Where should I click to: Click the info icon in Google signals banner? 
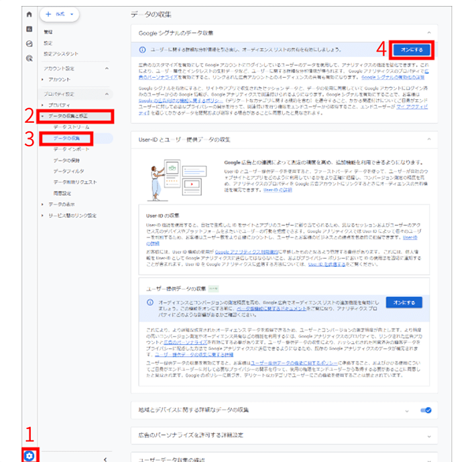142,50
